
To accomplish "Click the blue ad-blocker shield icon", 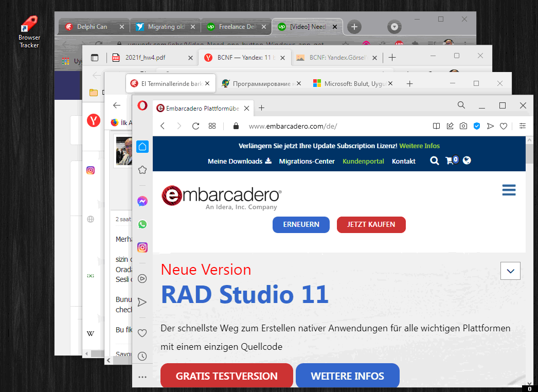I will [x=477, y=126].
